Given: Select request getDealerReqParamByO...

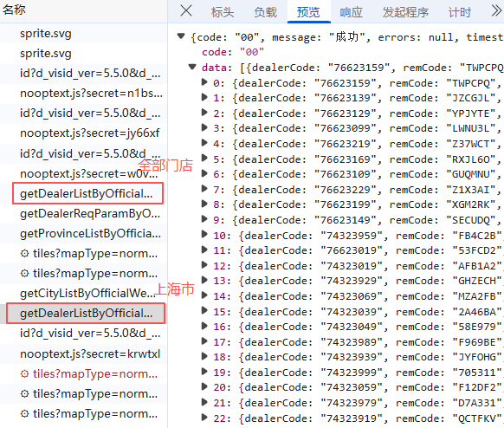Looking at the screenshot, I should 83,213.
